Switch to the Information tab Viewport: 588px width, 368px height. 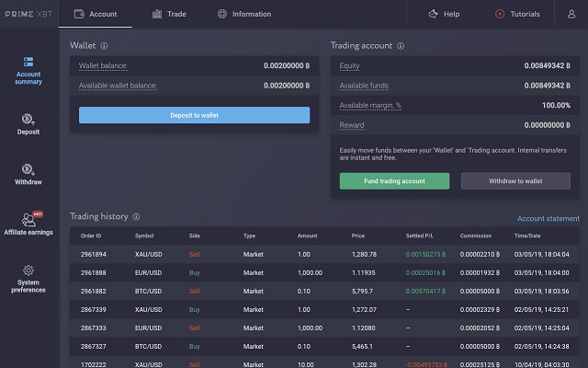click(244, 14)
